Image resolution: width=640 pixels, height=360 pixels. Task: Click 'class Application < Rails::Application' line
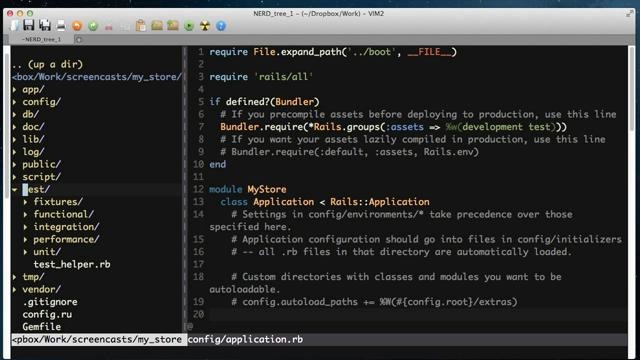point(325,202)
